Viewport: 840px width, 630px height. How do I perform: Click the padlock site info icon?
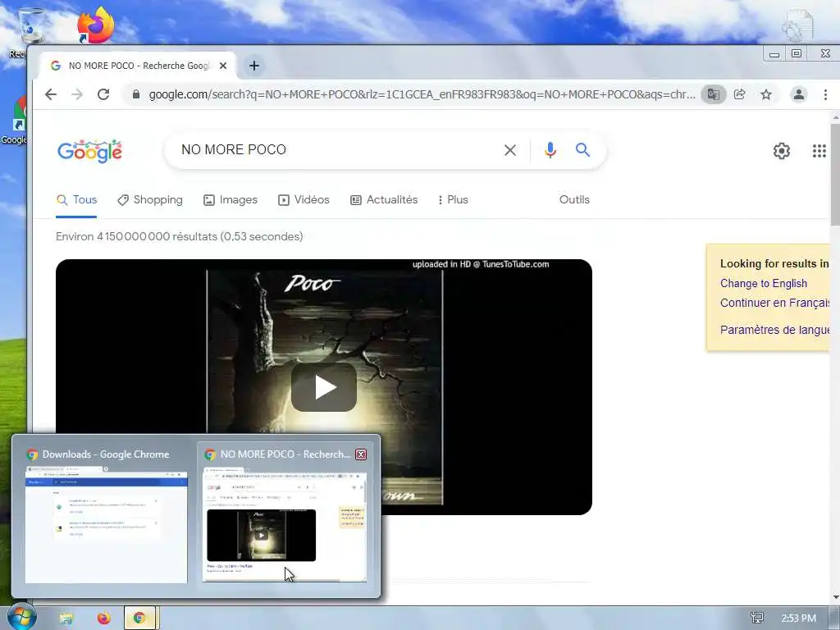pyautogui.click(x=136, y=94)
